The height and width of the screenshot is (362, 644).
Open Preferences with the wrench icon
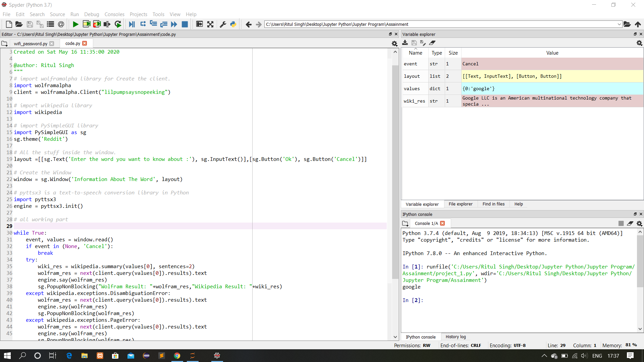click(x=223, y=24)
